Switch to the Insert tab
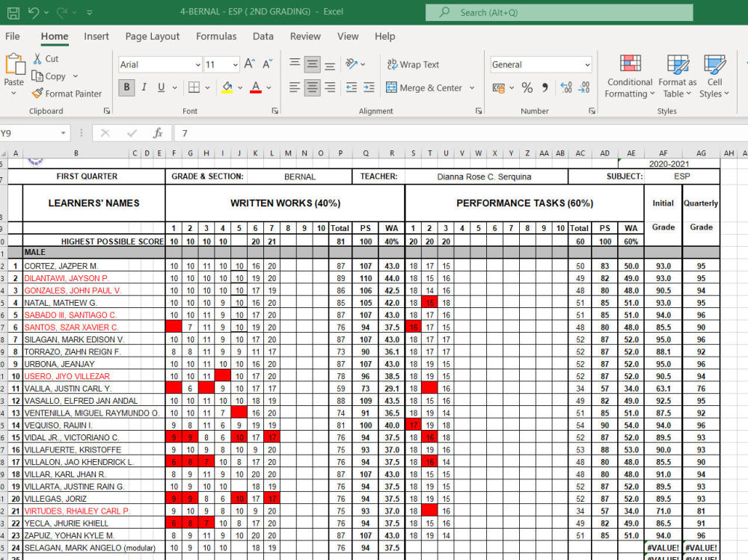Image resolution: width=748 pixels, height=560 pixels. point(96,36)
